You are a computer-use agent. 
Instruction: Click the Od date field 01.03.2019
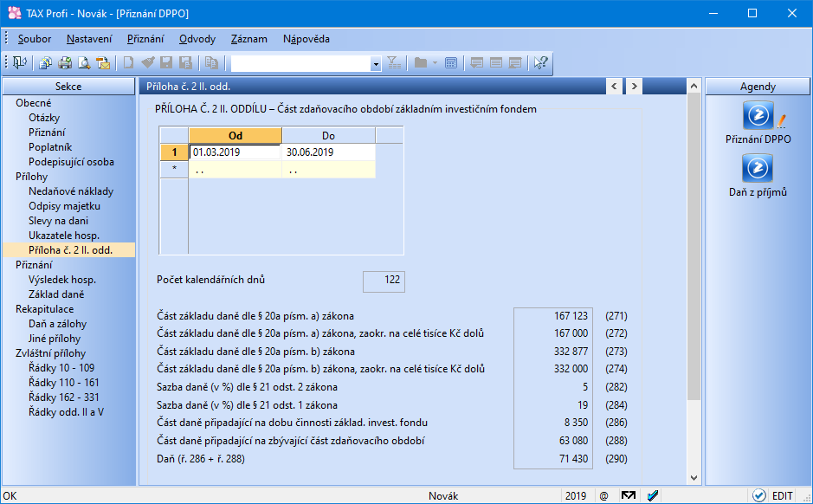(x=235, y=152)
